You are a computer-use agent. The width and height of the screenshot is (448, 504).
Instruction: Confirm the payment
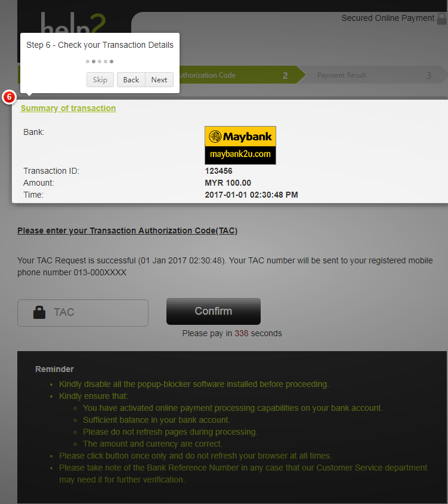[x=213, y=311]
